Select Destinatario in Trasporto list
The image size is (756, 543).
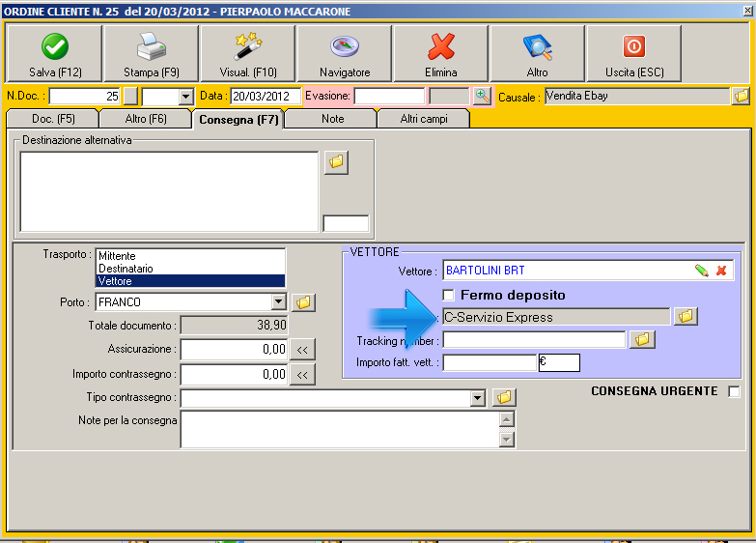click(191, 269)
